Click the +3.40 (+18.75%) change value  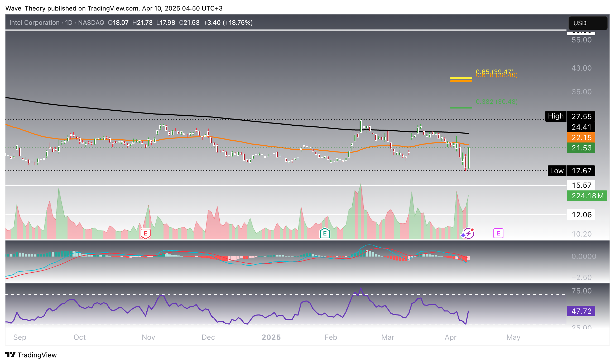pyautogui.click(x=228, y=23)
